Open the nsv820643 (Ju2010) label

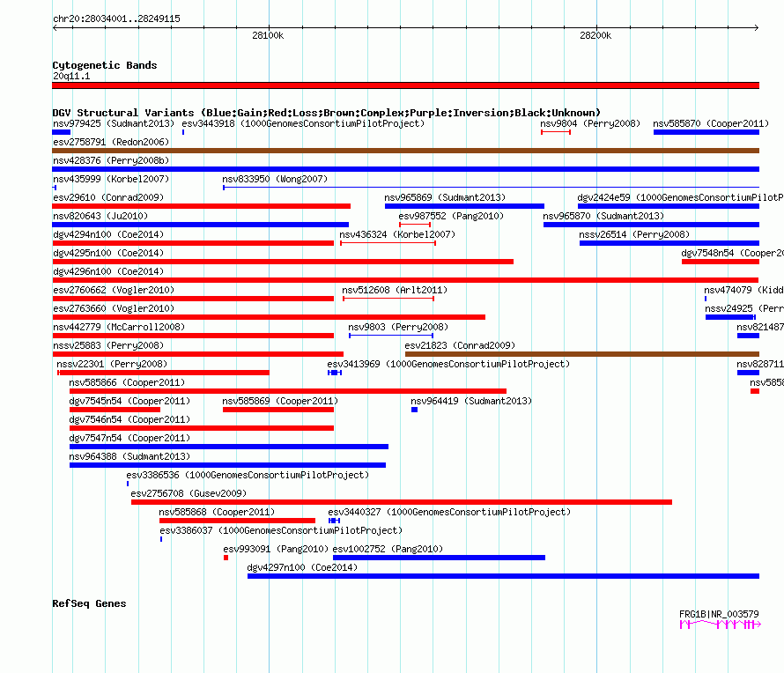click(100, 216)
